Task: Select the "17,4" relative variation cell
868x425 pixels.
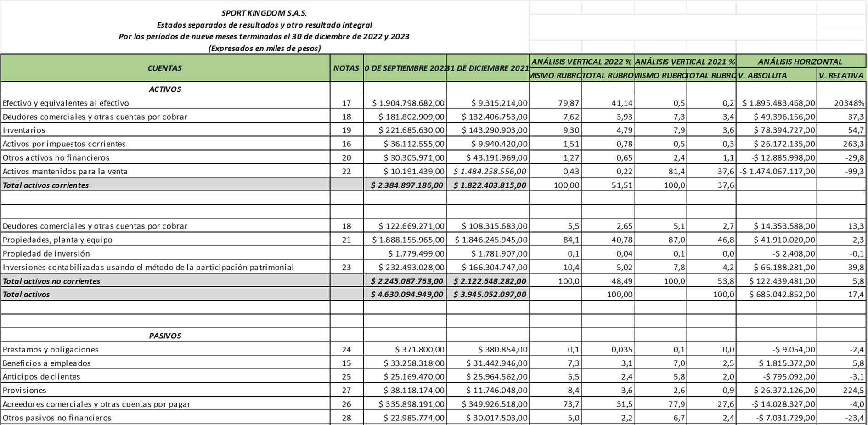Action: point(841,295)
